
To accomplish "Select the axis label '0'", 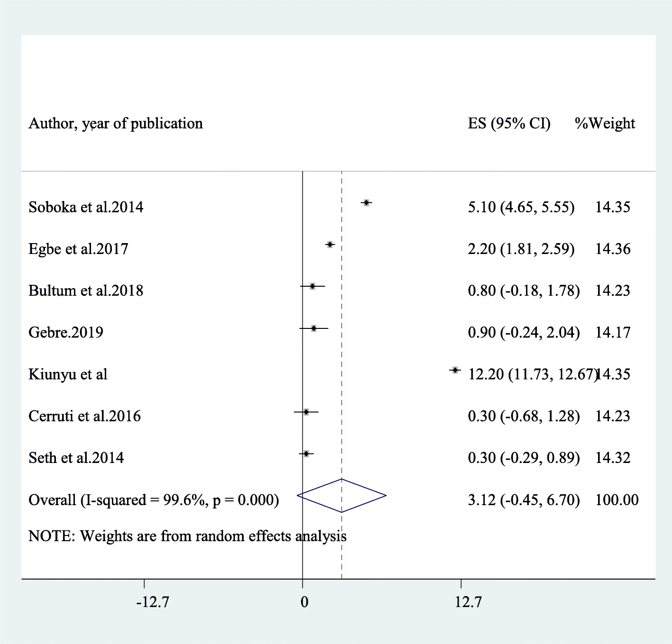I will [304, 602].
